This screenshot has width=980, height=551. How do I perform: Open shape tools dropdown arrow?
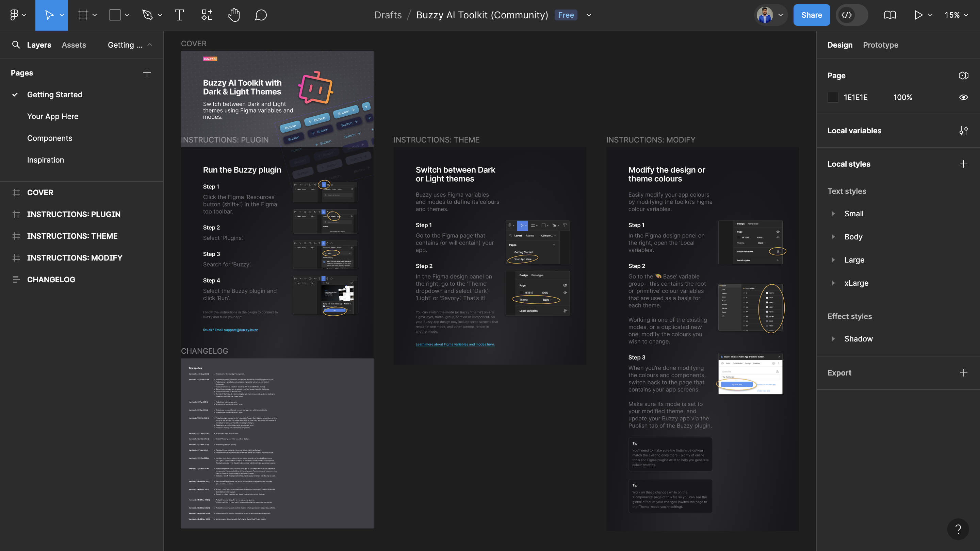128,15
